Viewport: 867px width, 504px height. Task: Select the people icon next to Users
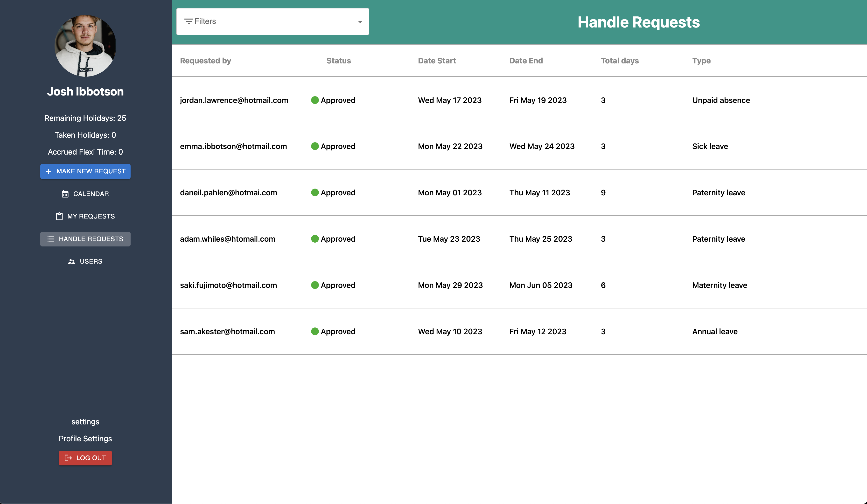[x=71, y=261]
